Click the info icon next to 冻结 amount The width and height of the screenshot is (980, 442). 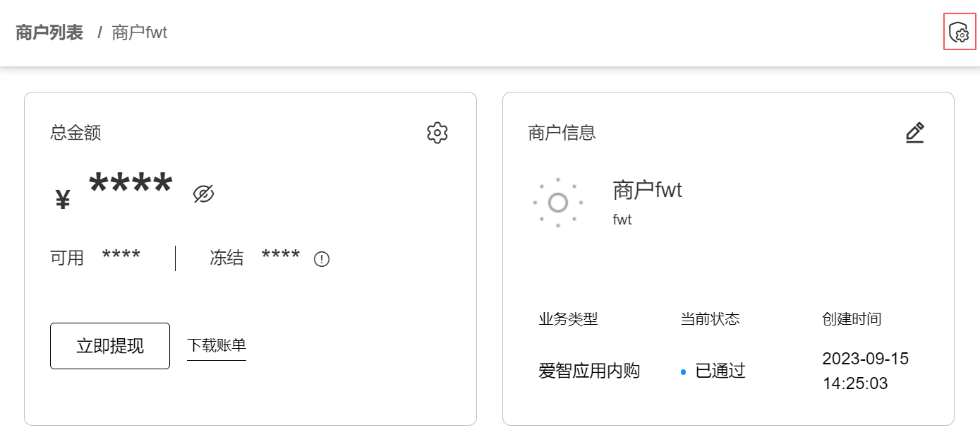321,258
